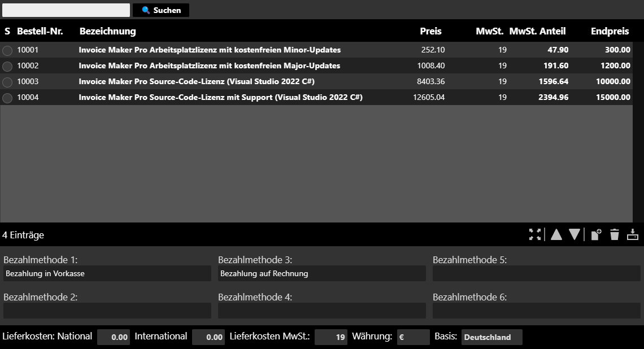Select the radio button for order 10001
The image size is (644, 349).
point(7,50)
